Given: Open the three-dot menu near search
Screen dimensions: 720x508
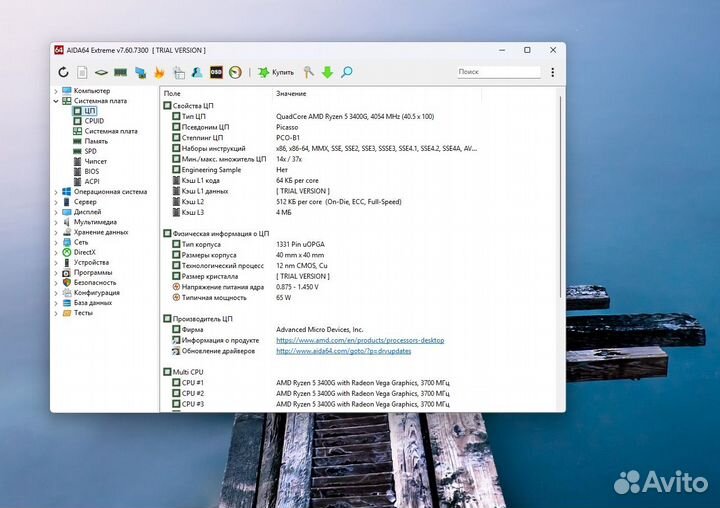Looking at the screenshot, I should pyautogui.click(x=552, y=72).
